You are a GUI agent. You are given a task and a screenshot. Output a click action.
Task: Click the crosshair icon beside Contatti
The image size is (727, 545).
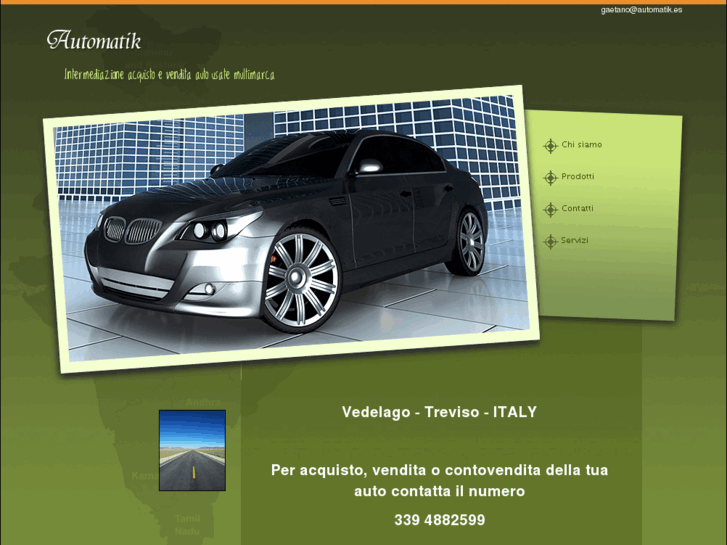(550, 210)
